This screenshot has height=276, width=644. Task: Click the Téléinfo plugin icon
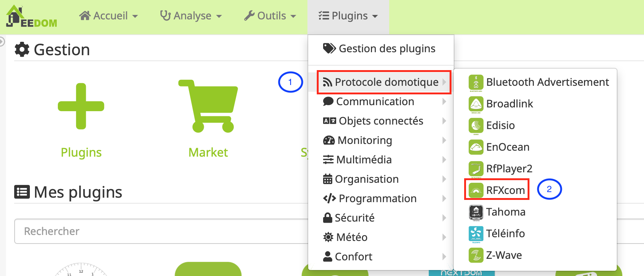pos(476,234)
